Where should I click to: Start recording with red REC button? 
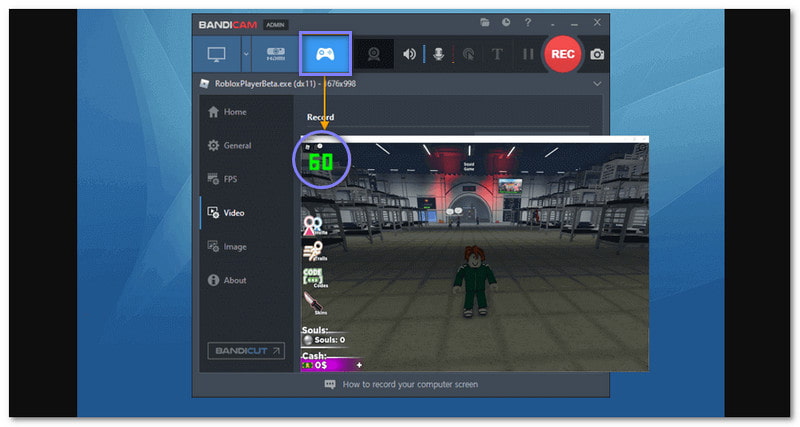point(563,54)
